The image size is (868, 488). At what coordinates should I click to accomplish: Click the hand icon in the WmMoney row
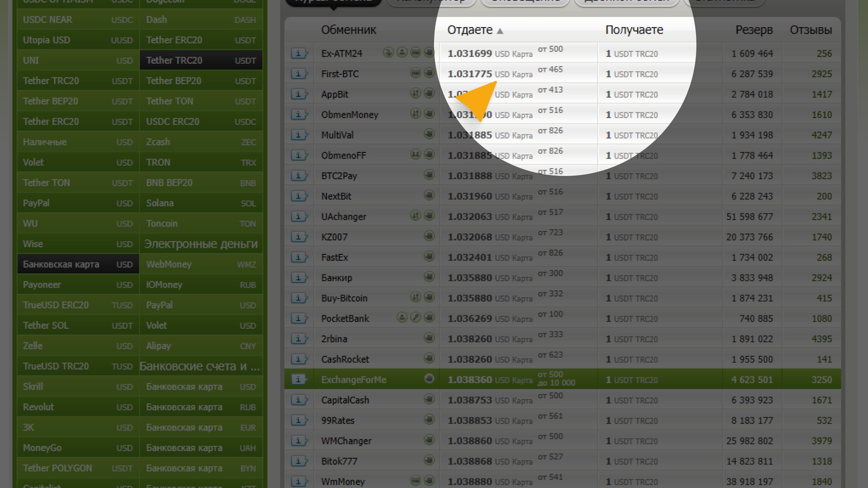tap(429, 480)
